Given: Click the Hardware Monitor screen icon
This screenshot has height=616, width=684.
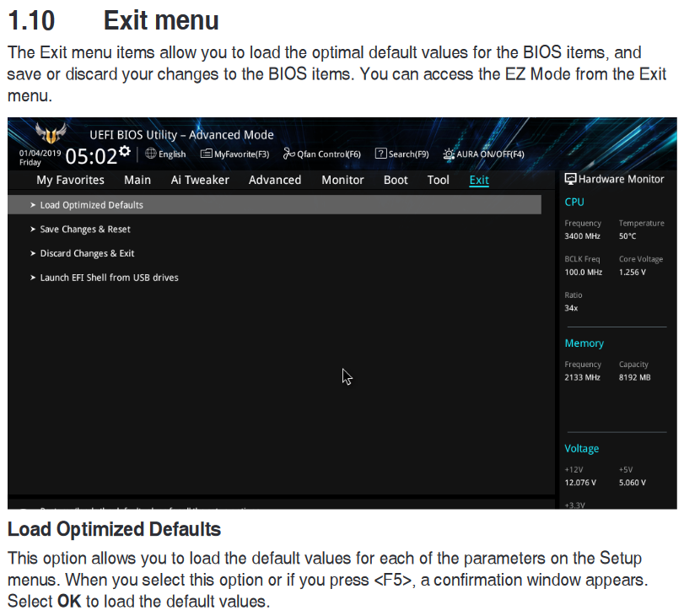Looking at the screenshot, I should [570, 179].
